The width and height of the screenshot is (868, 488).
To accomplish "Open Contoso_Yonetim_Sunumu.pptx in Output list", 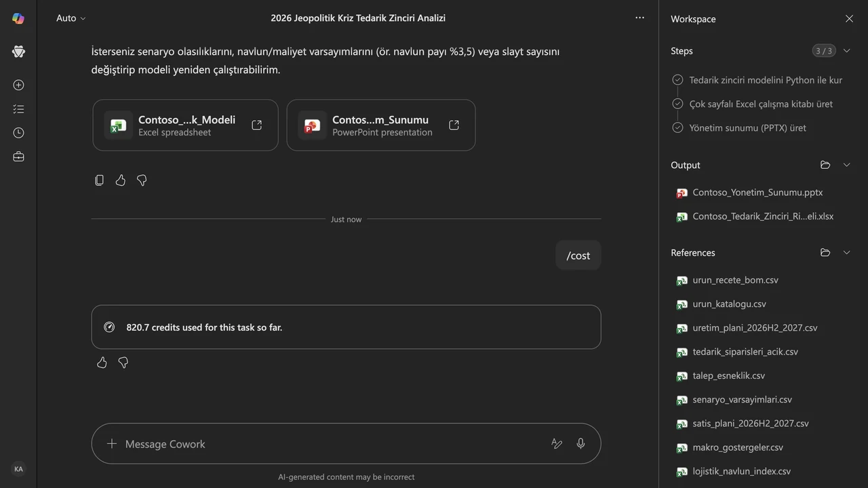I will tap(757, 192).
